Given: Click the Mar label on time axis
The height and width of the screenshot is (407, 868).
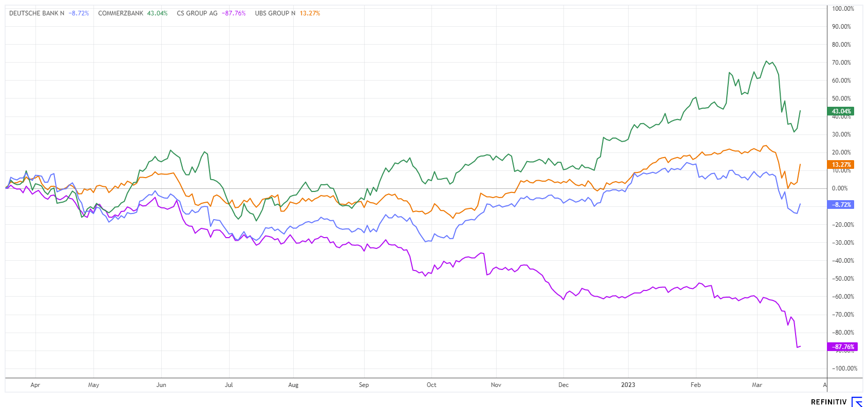Looking at the screenshot, I should click(757, 385).
